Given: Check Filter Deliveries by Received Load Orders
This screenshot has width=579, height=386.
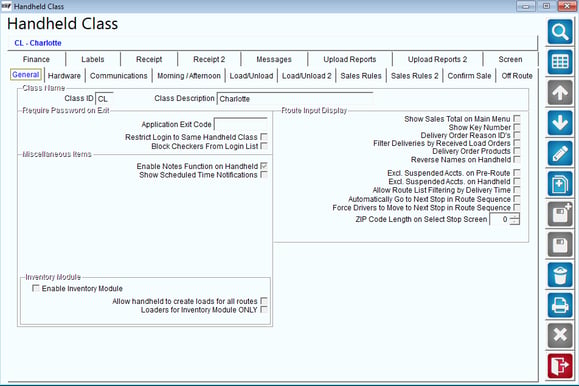Looking at the screenshot, I should (517, 143).
